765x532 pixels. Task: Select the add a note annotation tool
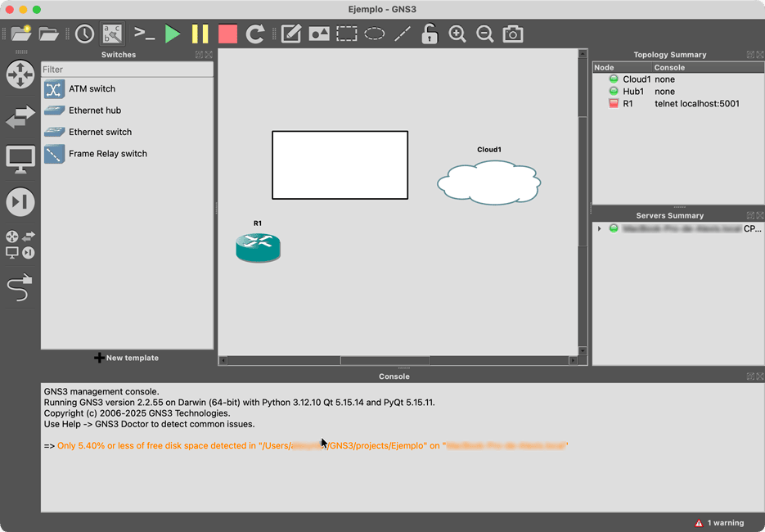(x=290, y=34)
